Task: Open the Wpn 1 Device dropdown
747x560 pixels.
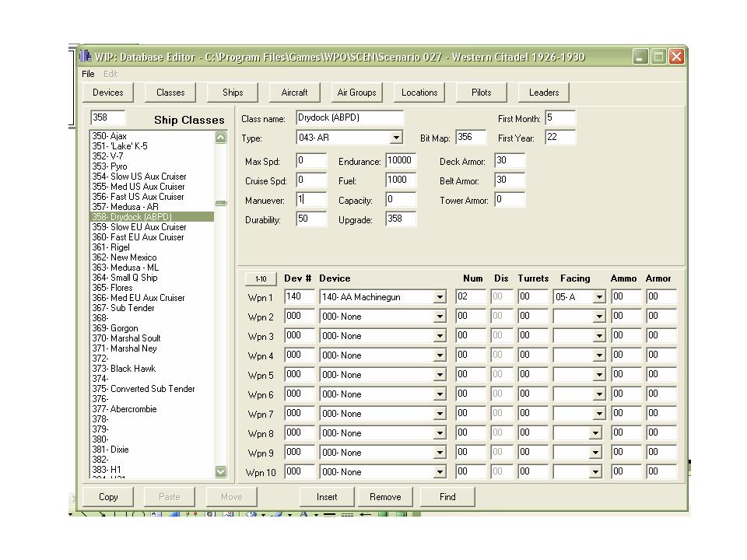Action: coord(440,297)
